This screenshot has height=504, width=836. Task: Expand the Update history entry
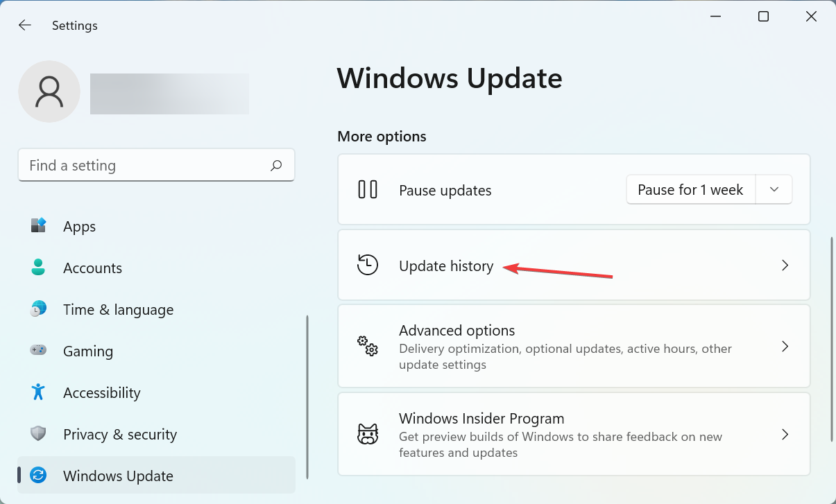[x=574, y=265]
